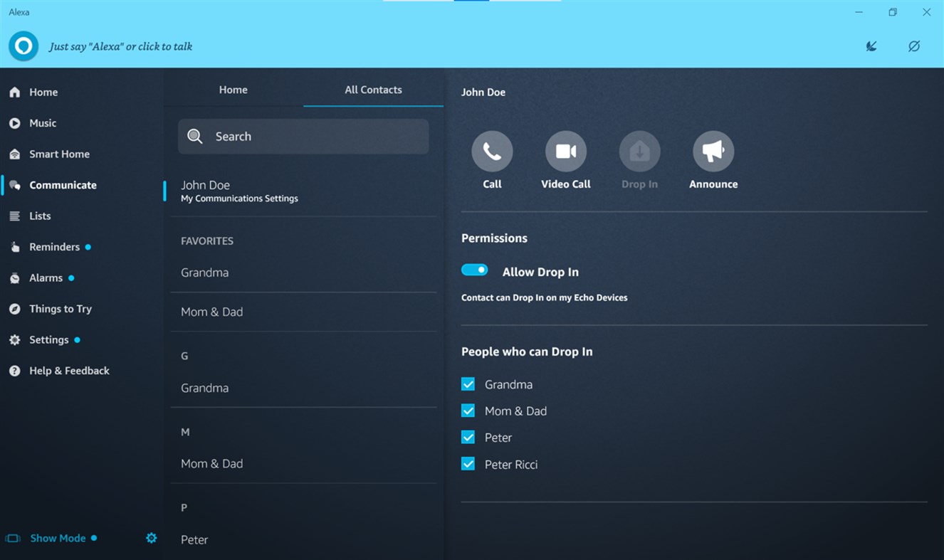The height and width of the screenshot is (560, 944).
Task: Click the search magnifier icon
Action: (195, 136)
